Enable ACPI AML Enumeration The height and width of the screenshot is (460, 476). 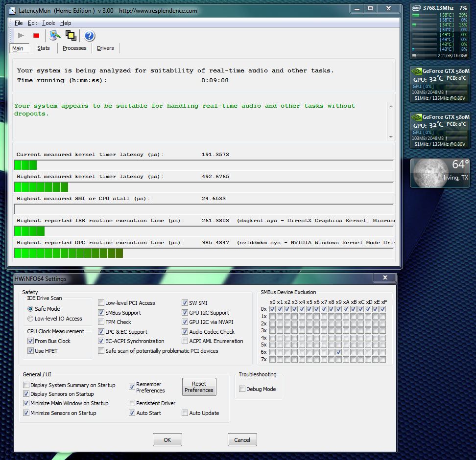point(185,341)
